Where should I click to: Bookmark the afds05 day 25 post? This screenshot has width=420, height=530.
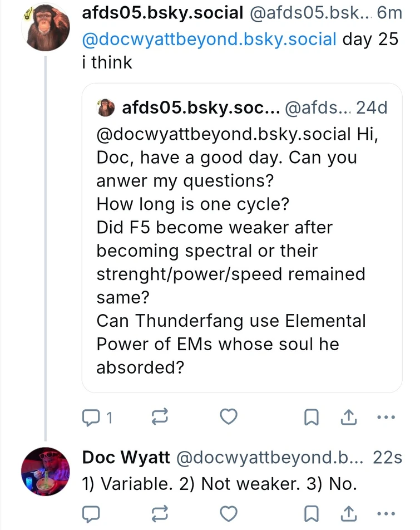tap(312, 417)
